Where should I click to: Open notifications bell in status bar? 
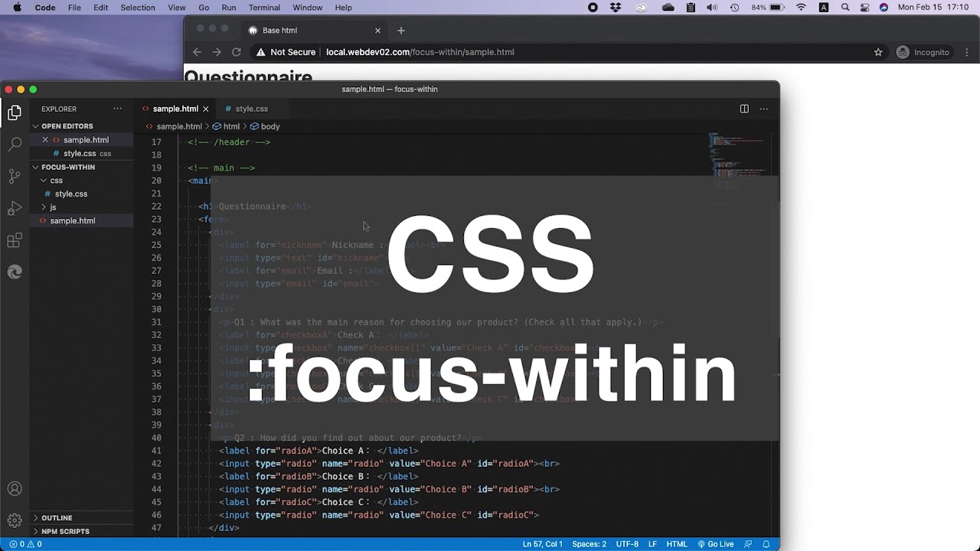(766, 544)
